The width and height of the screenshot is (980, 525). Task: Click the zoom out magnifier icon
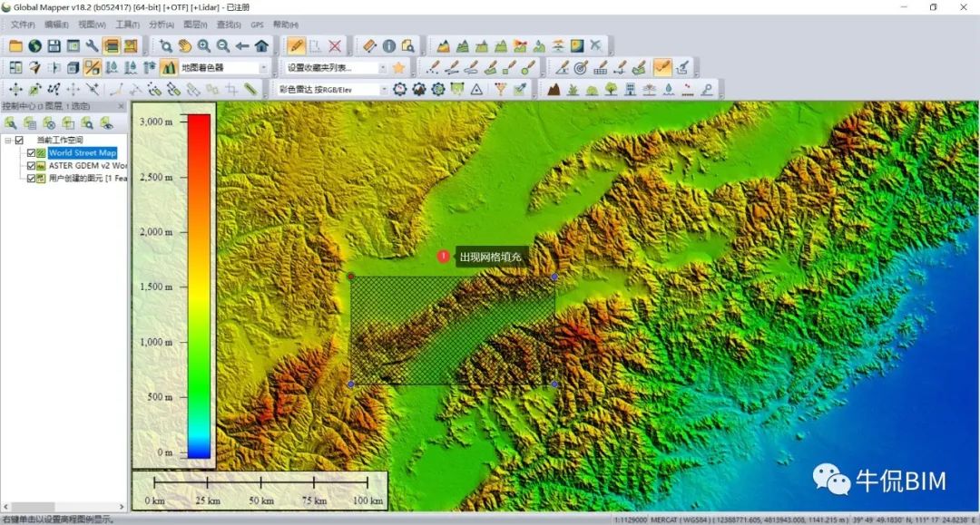(x=223, y=45)
